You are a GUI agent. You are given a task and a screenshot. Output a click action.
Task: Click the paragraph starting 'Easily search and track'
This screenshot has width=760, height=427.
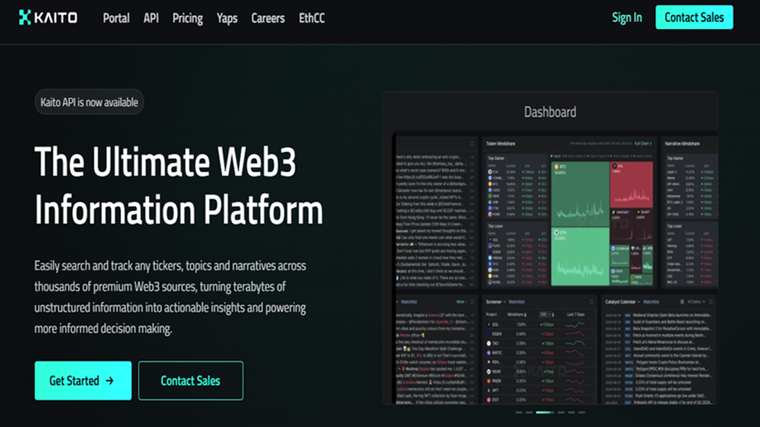tap(170, 297)
